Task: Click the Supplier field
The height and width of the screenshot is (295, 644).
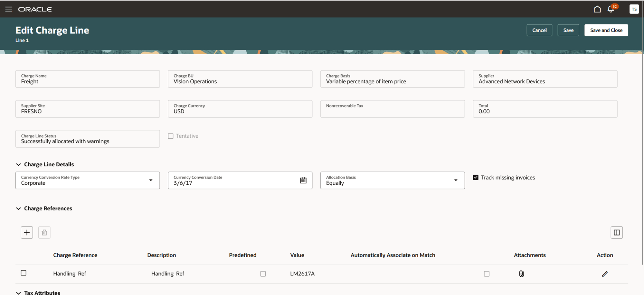Action: click(x=545, y=79)
